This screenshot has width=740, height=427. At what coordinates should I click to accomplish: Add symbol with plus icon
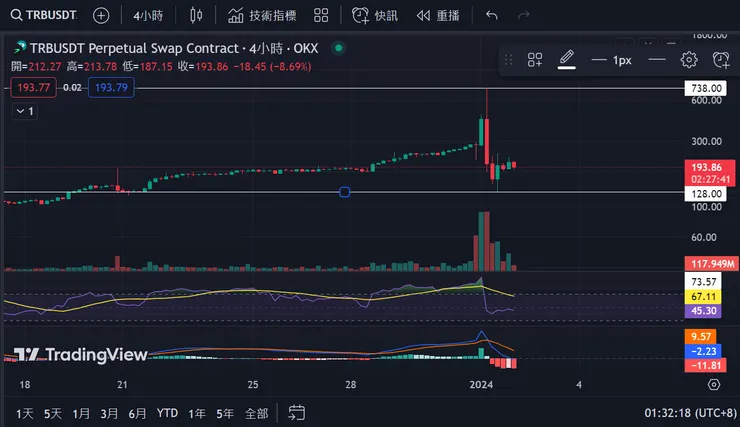click(101, 16)
